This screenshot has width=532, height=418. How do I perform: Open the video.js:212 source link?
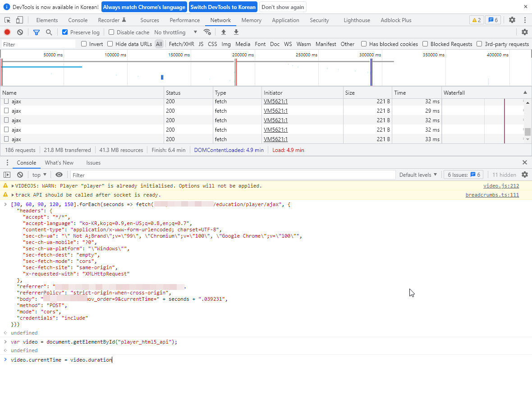pyautogui.click(x=501, y=186)
